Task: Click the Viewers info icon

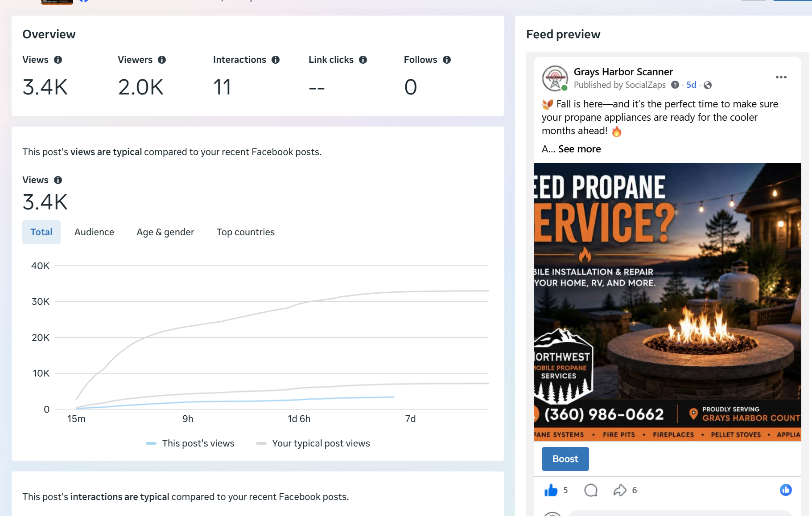Action: click(162, 60)
